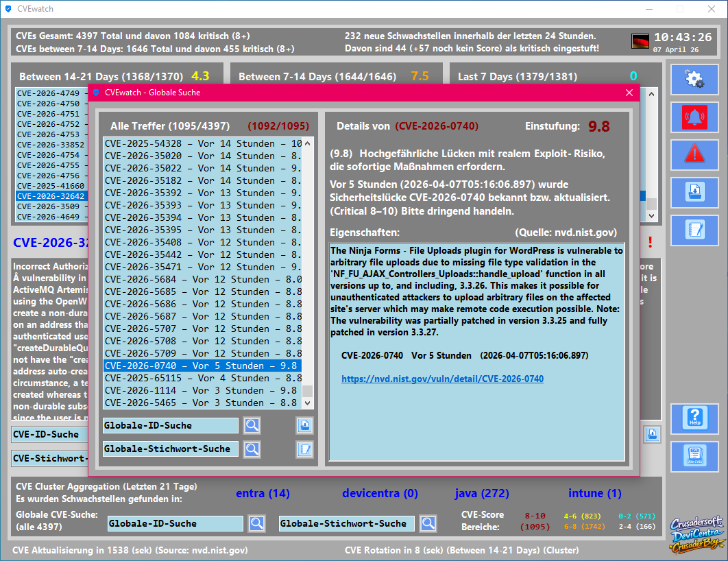The image size is (728, 561).
Task: Select CVE-2025-65115 in the hit list
Action: click(202, 378)
